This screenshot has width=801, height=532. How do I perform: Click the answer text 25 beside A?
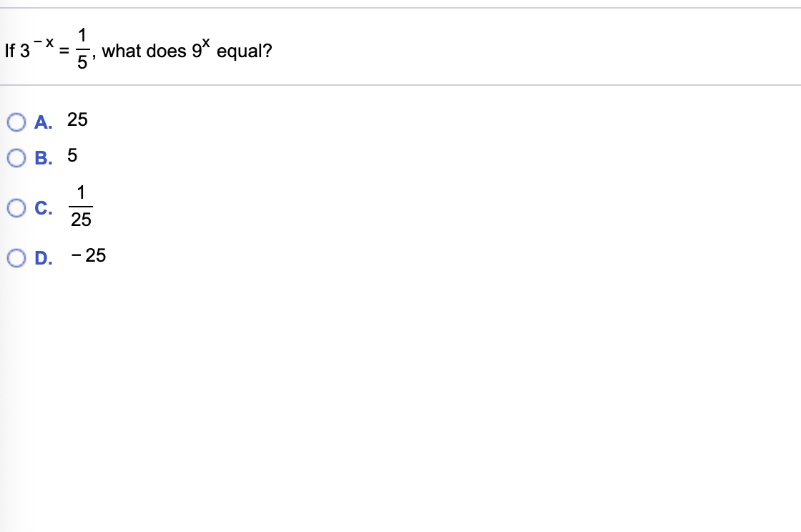[77, 119]
